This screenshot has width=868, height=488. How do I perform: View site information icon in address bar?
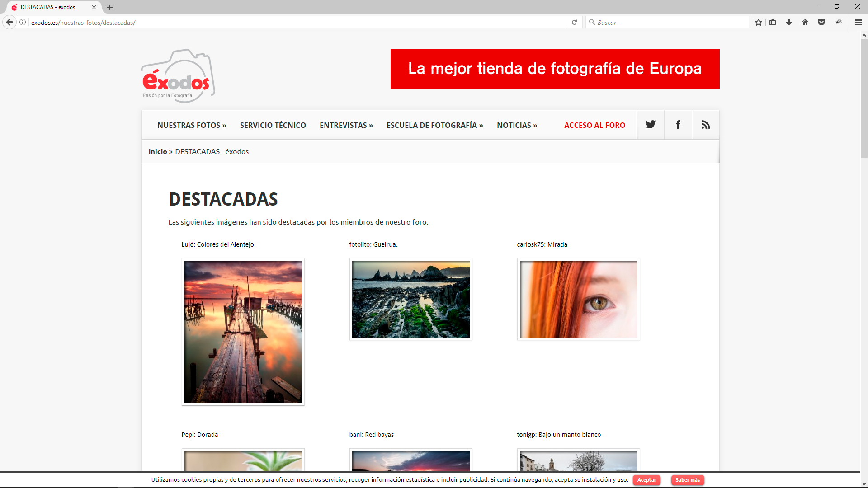(23, 22)
